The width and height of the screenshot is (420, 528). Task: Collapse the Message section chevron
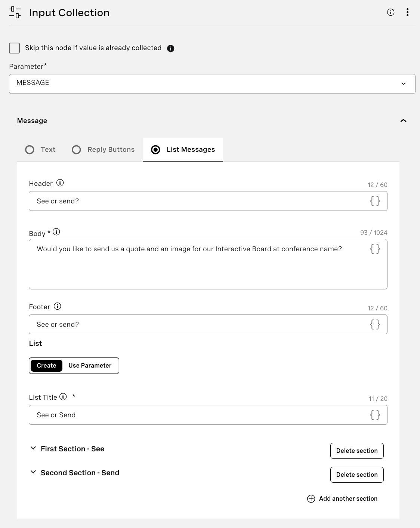[403, 121]
